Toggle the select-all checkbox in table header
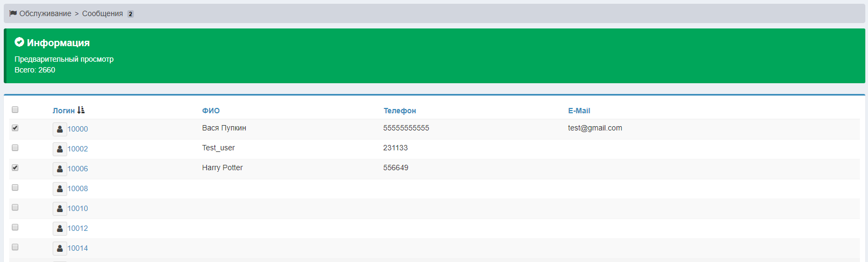This screenshot has height=262, width=868. coord(15,110)
